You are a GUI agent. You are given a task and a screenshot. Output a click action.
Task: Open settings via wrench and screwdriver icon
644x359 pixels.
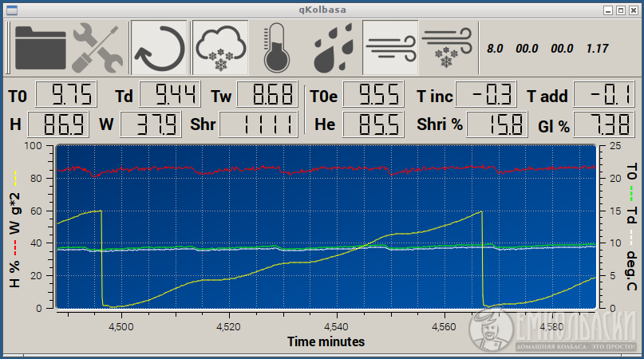coord(97,48)
